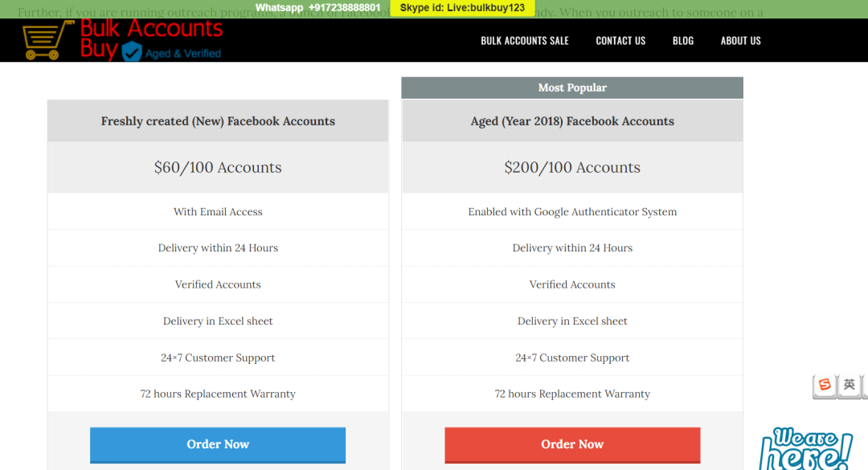Click the 'Aged & Verified' tagline

[182, 54]
